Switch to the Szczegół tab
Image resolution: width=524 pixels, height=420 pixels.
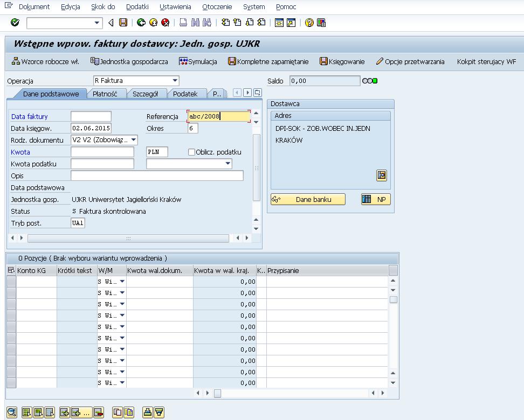pyautogui.click(x=145, y=94)
